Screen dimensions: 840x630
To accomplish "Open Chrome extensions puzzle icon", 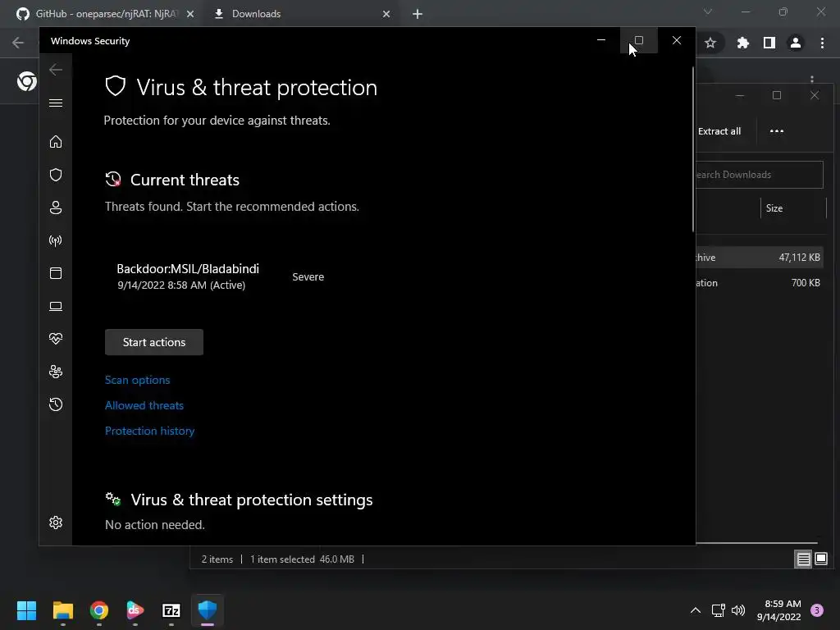I will point(742,43).
